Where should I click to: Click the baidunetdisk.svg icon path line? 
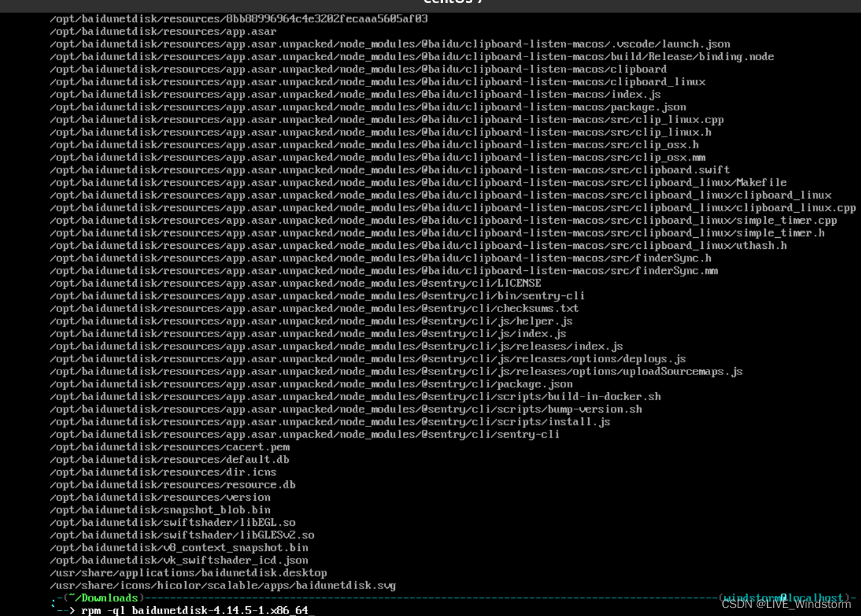click(223, 585)
